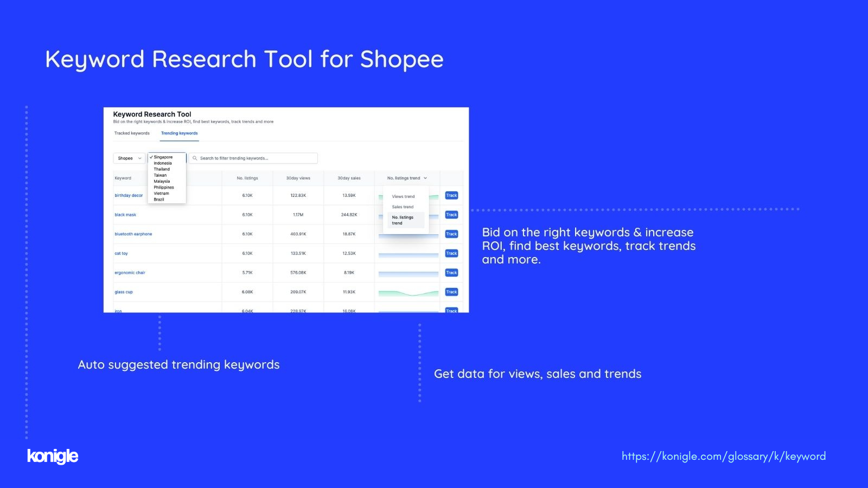The width and height of the screenshot is (868, 488).
Task: Track the cat toy keyword
Action: point(451,253)
